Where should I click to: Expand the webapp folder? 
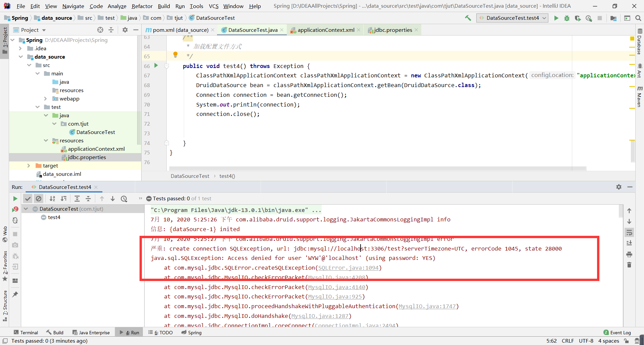(46, 98)
